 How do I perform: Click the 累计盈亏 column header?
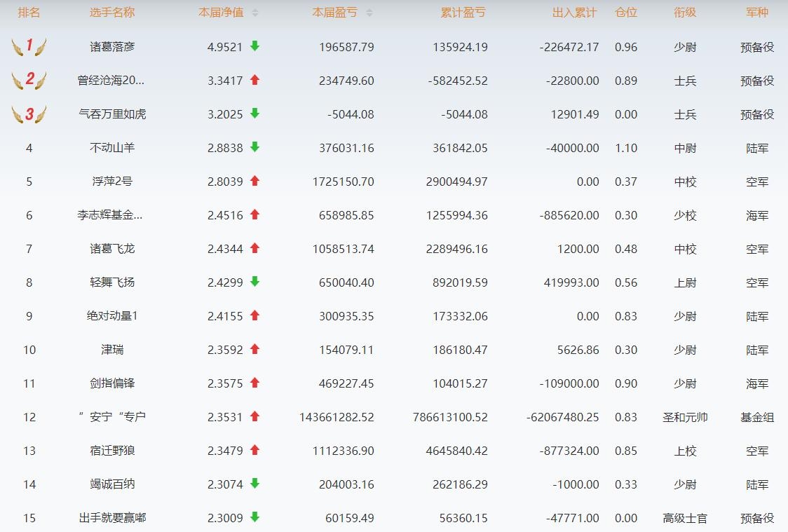[463, 13]
